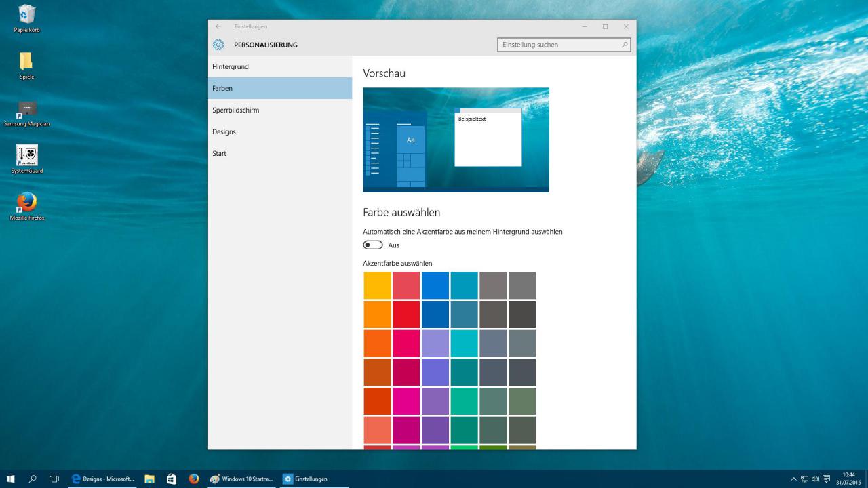
Task: Minimize the Einstellungen window
Action: pyautogui.click(x=585, y=26)
